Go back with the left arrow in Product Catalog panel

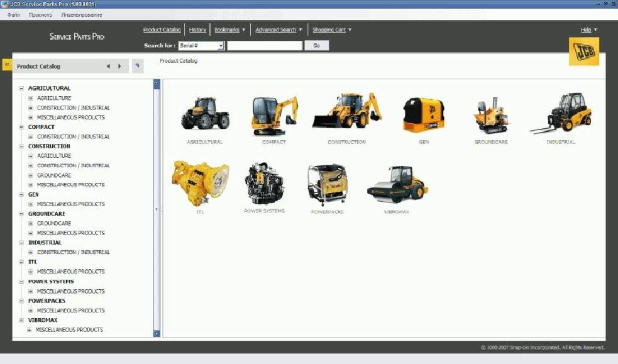108,66
